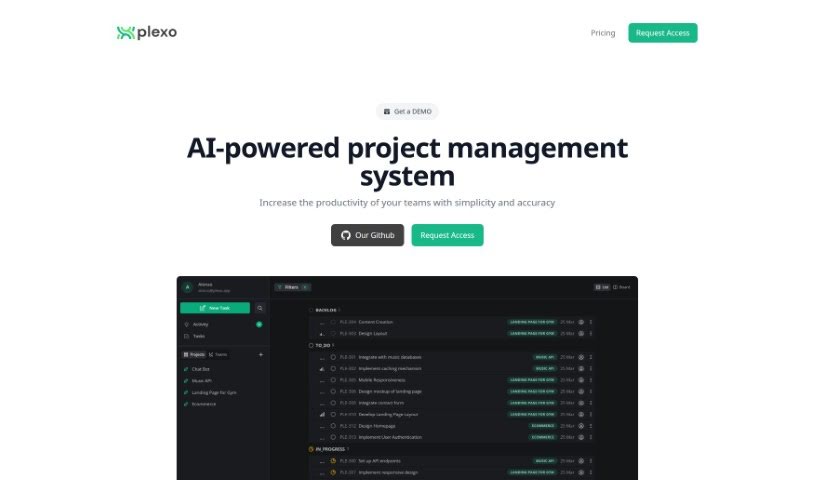Switch to the Projects tab
The width and height of the screenshot is (815, 480).
pyautogui.click(x=194, y=355)
